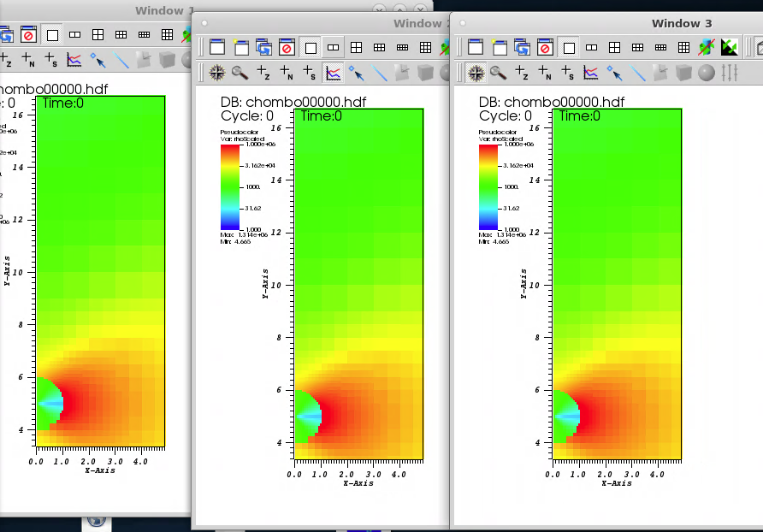Delete window icon in Window 3
The height and width of the screenshot is (532, 763).
click(x=545, y=47)
